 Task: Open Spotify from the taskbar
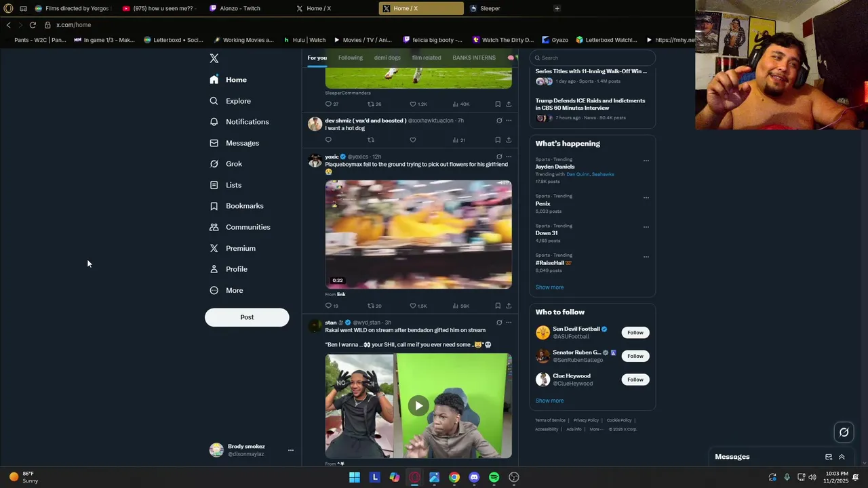point(494,477)
